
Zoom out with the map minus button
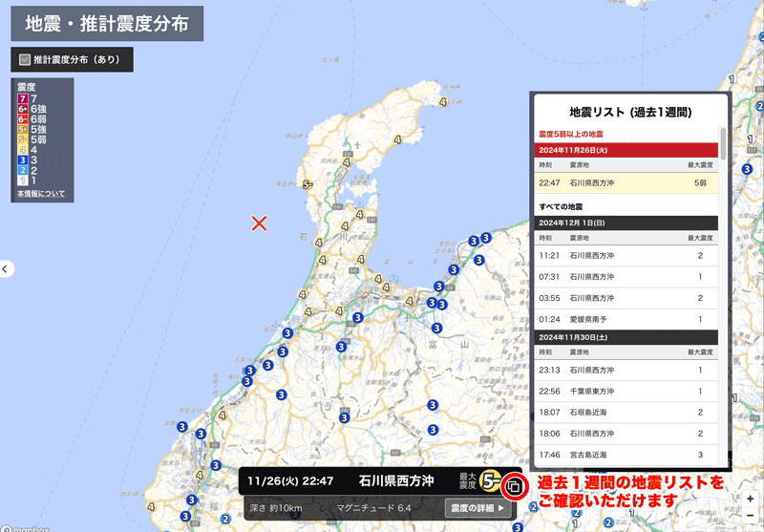point(752,516)
